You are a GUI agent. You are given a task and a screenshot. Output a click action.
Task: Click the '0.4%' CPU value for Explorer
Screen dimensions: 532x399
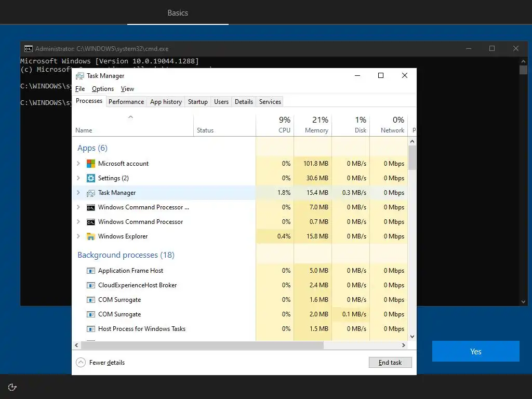[x=284, y=236]
